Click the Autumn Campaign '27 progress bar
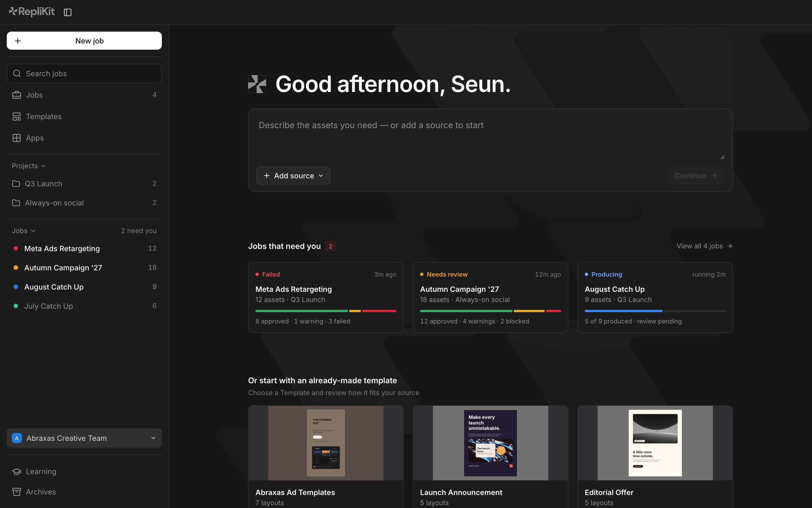The height and width of the screenshot is (508, 812). click(490, 311)
